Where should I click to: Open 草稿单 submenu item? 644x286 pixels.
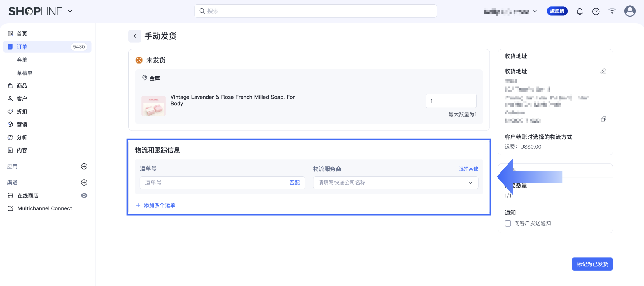point(25,73)
